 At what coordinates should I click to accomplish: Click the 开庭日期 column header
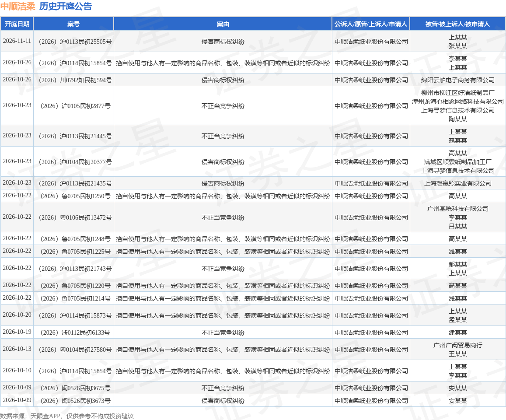17,24
